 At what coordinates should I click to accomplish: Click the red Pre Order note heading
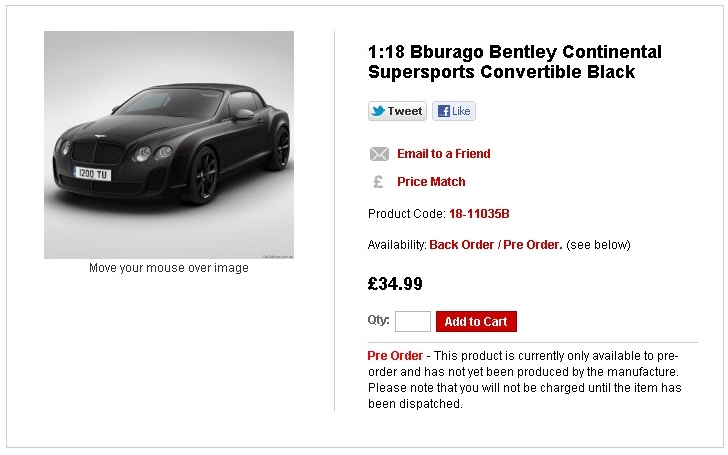click(x=395, y=356)
